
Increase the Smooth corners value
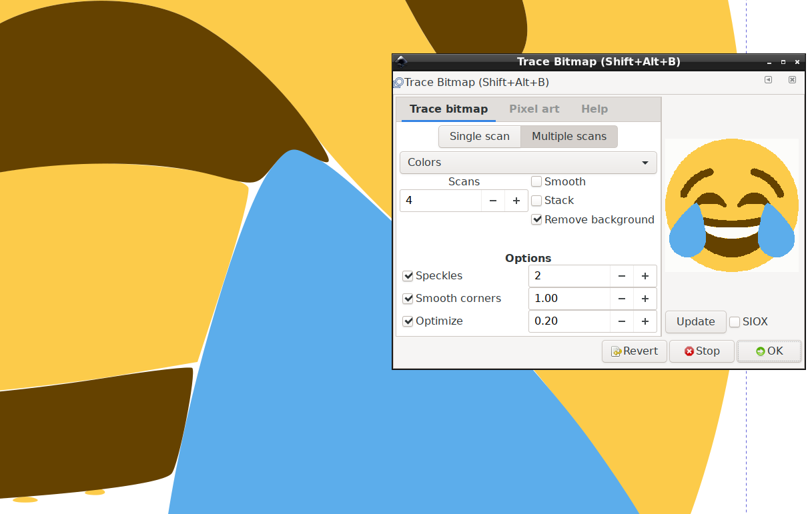point(645,299)
